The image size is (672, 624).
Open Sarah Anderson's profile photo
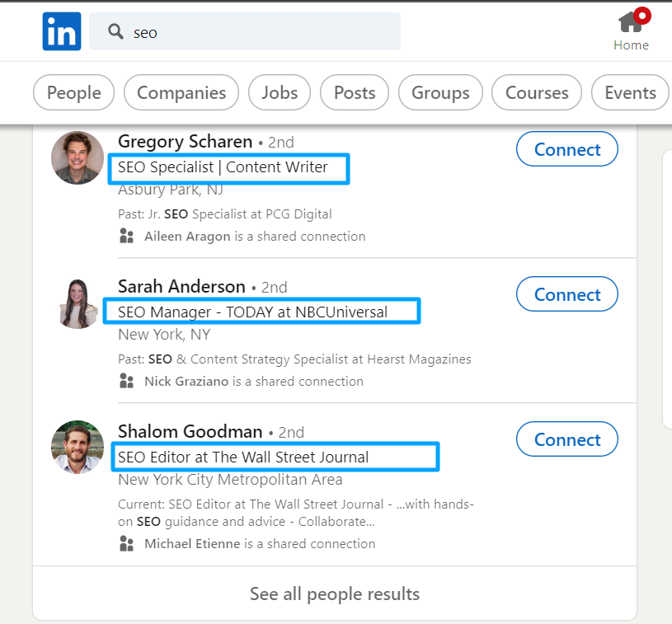pos(78,303)
